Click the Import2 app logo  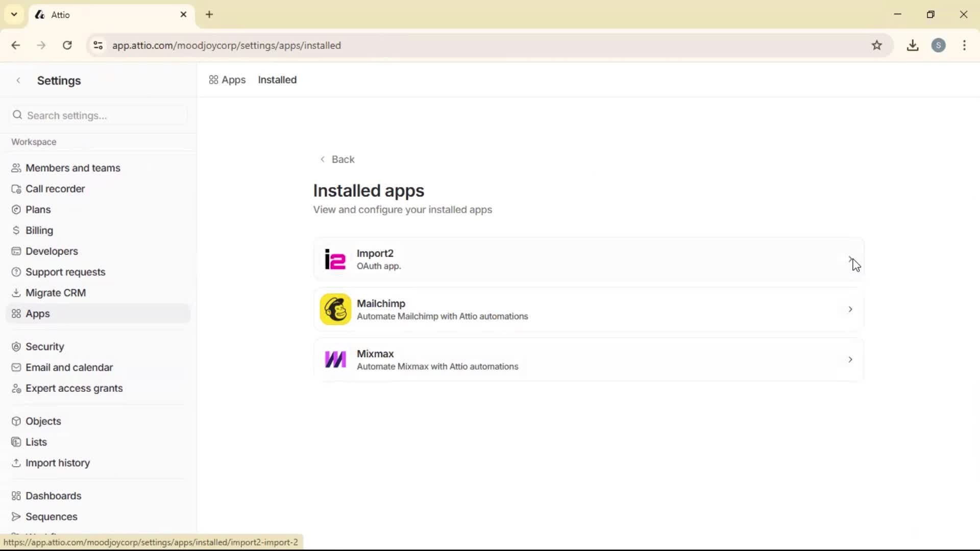[x=335, y=259]
